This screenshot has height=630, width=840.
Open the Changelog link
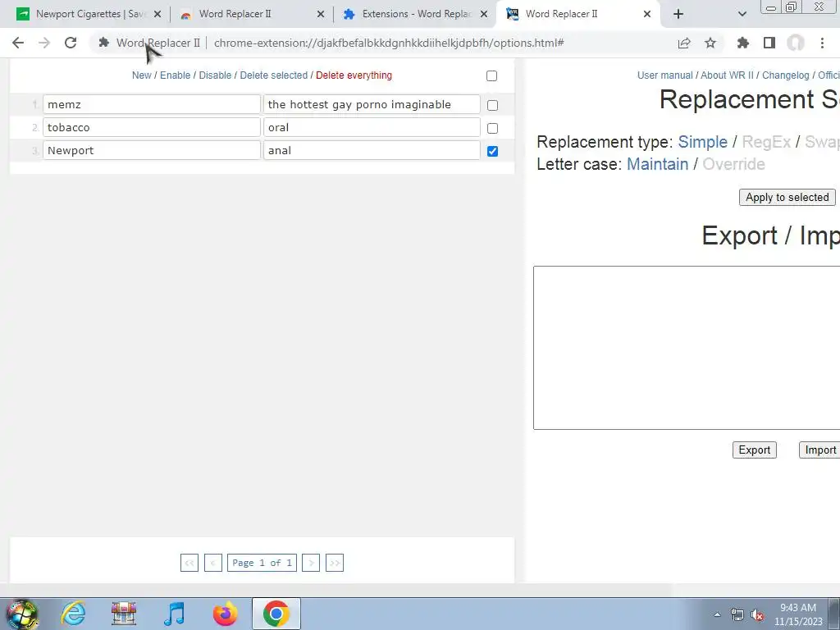coord(785,75)
